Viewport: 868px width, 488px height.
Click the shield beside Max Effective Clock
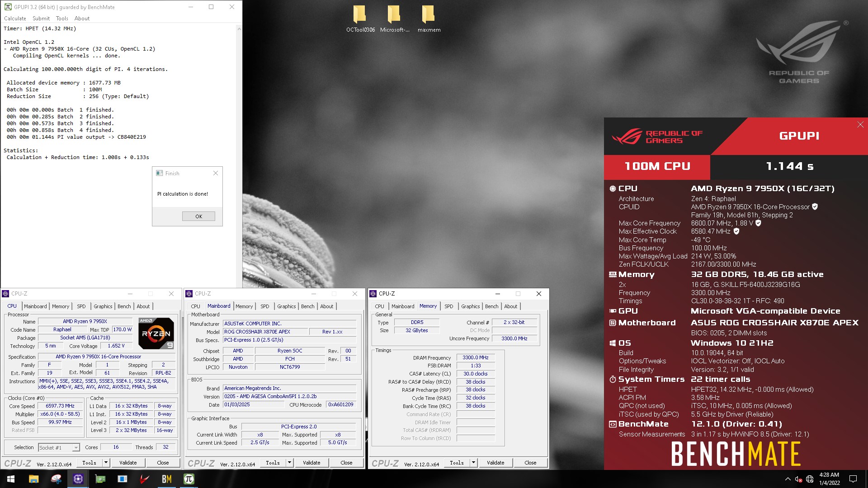[x=736, y=231]
